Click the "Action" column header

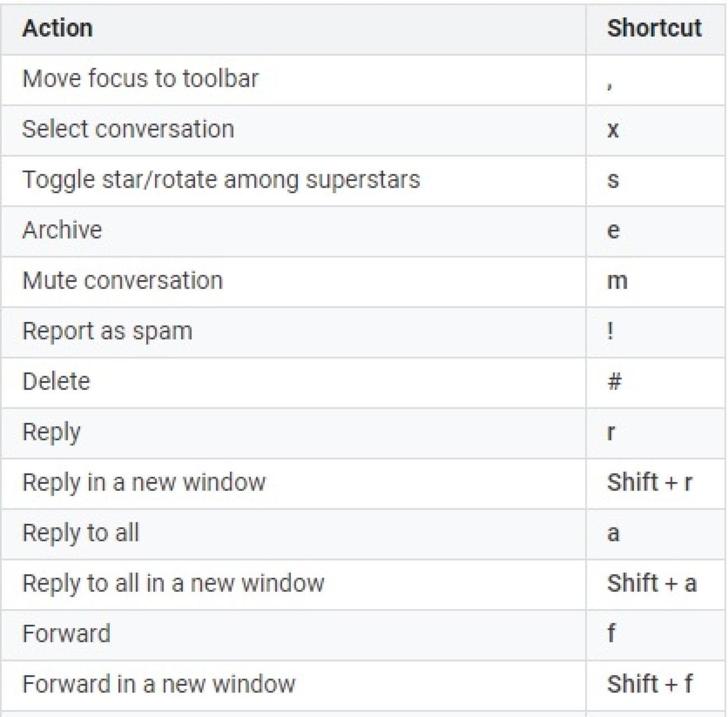pos(57,29)
